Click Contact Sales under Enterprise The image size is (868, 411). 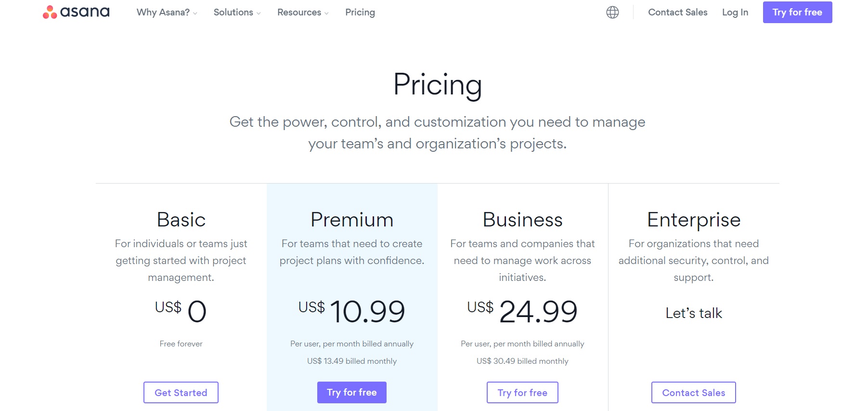693,393
